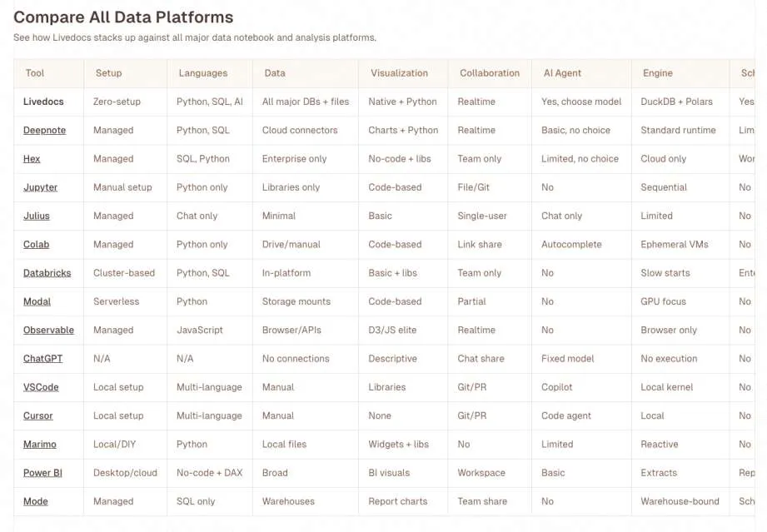Viewport: 767px width, 532px height.
Task: Select the Languages column header
Action: pos(202,73)
